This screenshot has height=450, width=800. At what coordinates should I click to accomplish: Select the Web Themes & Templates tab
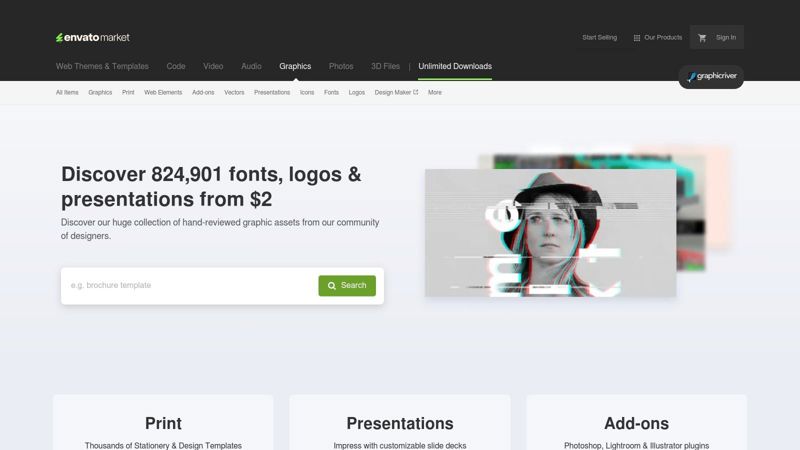102,66
